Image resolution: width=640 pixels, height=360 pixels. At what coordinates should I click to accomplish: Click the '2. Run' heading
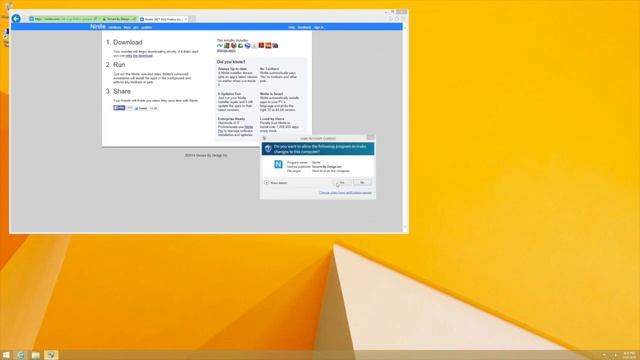coord(116,65)
